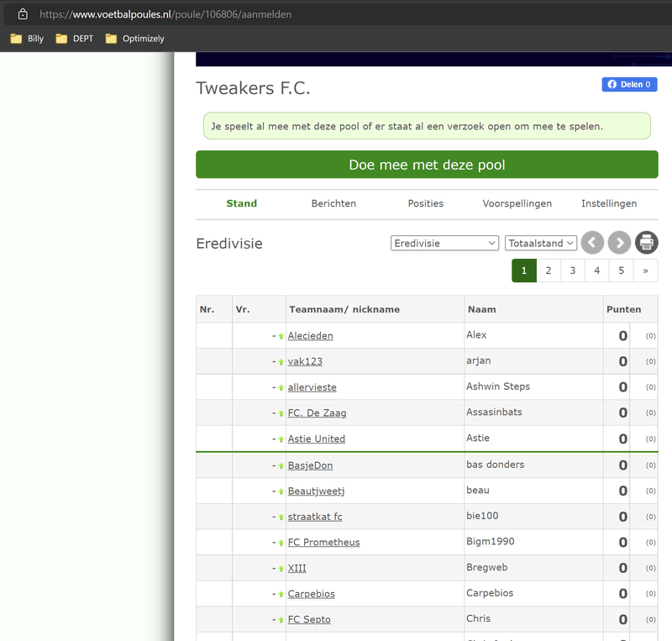Click the Tweakers F.C. page heading
672x641 pixels.
253,88
